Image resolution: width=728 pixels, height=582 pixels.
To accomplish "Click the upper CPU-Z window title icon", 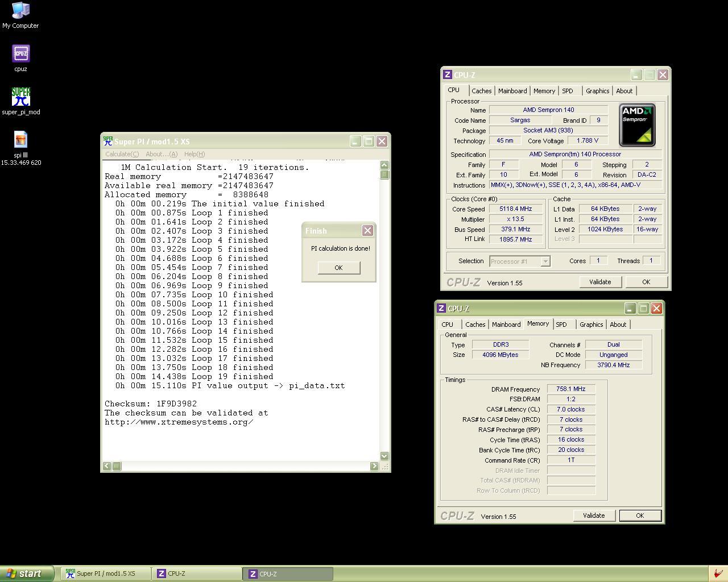I will point(448,74).
